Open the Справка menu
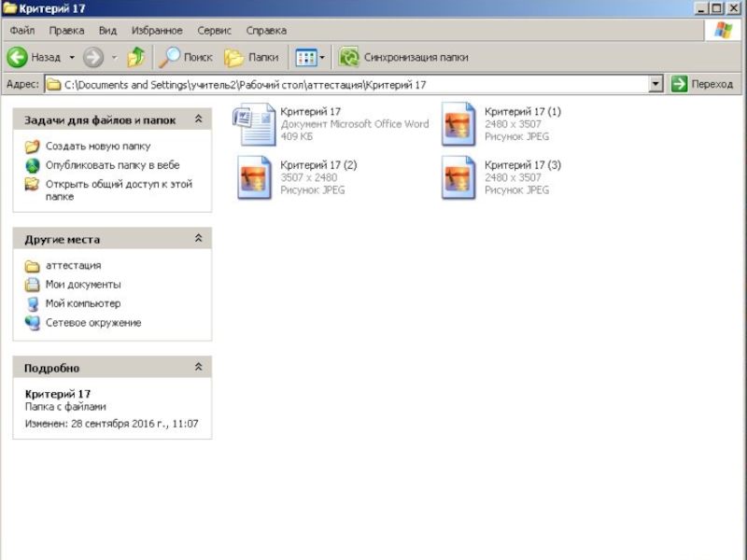This screenshot has height=560, width=747. (266, 31)
